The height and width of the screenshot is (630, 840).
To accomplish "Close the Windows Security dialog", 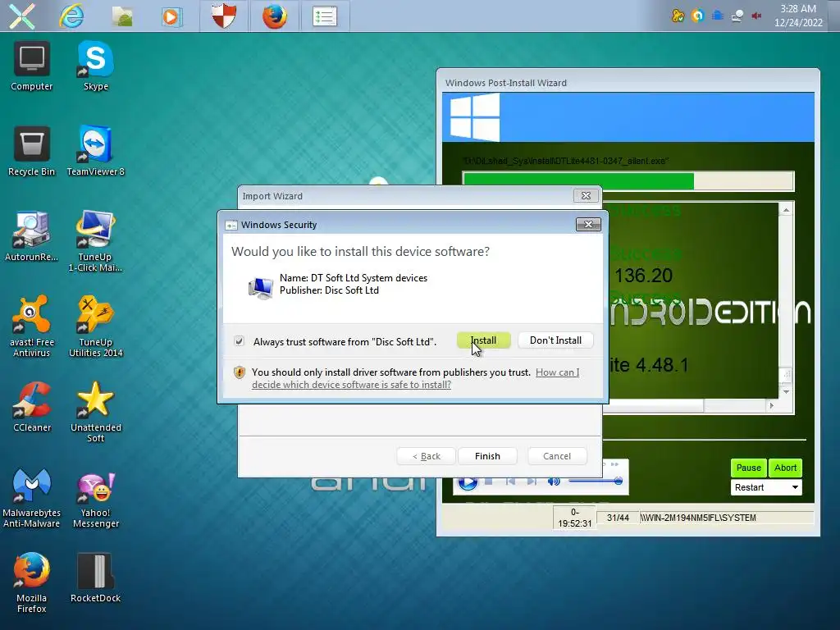I will 588,224.
